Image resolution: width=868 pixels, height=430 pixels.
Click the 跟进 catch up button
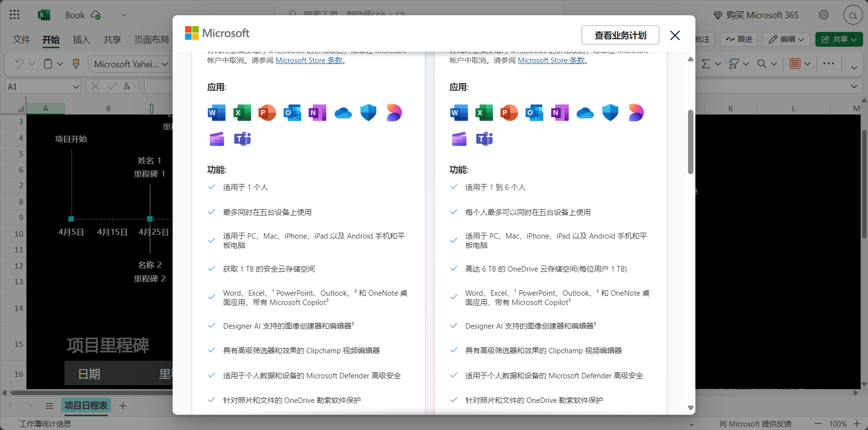tap(739, 39)
